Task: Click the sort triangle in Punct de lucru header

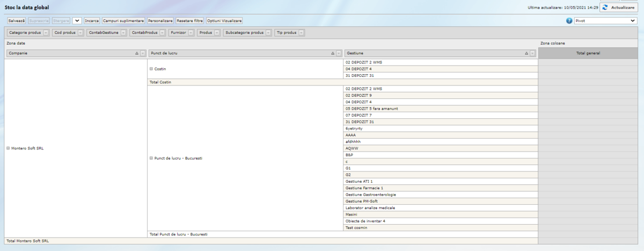Action: click(333, 53)
